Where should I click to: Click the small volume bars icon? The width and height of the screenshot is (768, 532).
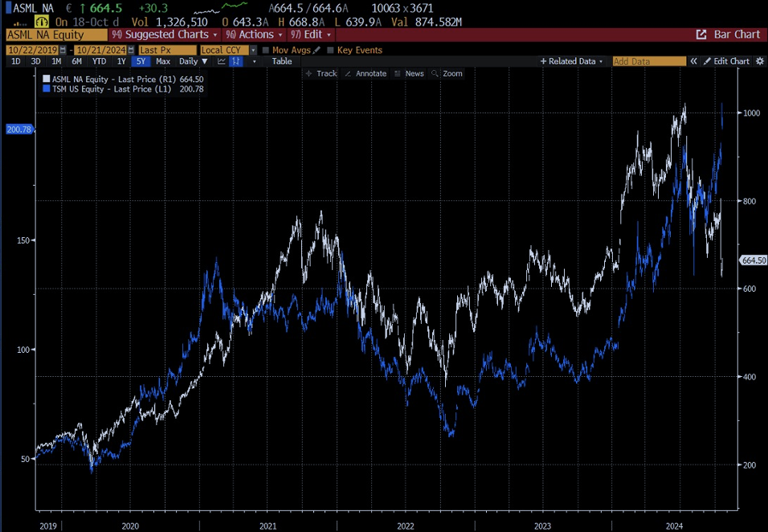(20, 23)
